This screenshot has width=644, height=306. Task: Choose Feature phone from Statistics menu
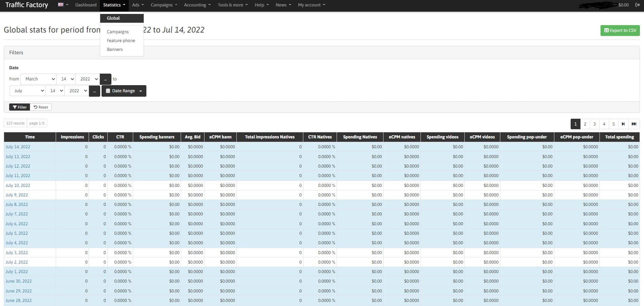click(121, 40)
